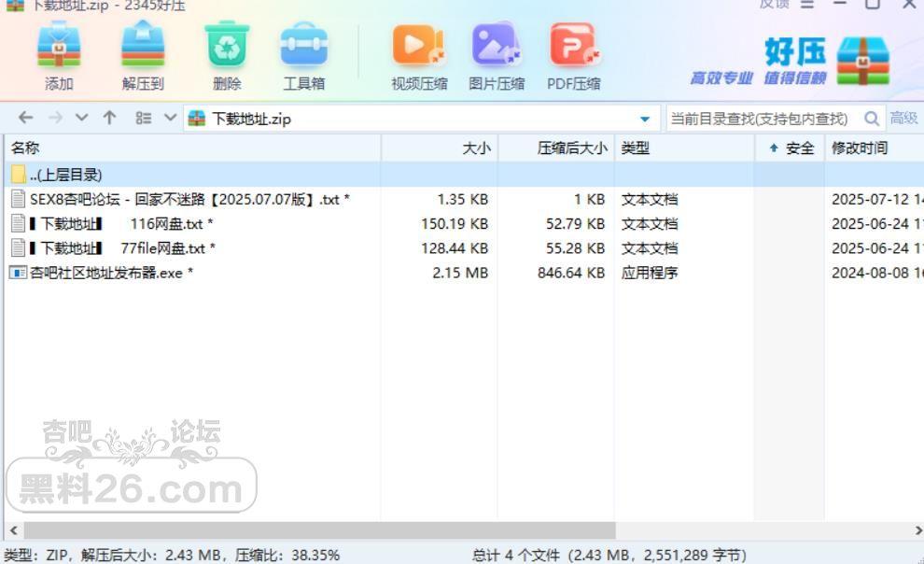The image size is (924, 564).
Task: Go back with the left arrow
Action: (25, 118)
